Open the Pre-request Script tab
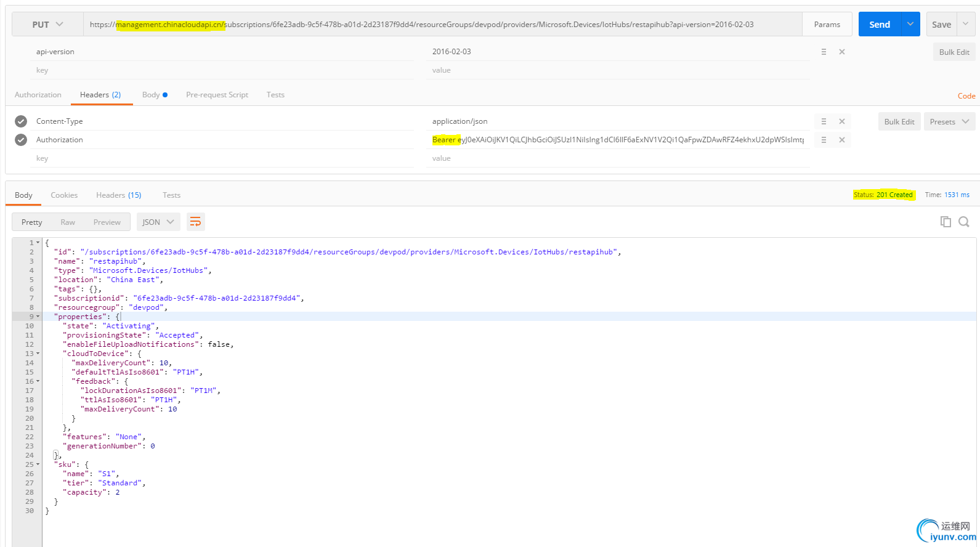 click(x=217, y=95)
